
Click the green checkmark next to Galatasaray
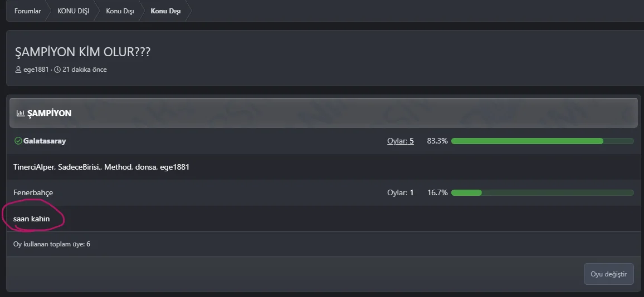coord(18,141)
